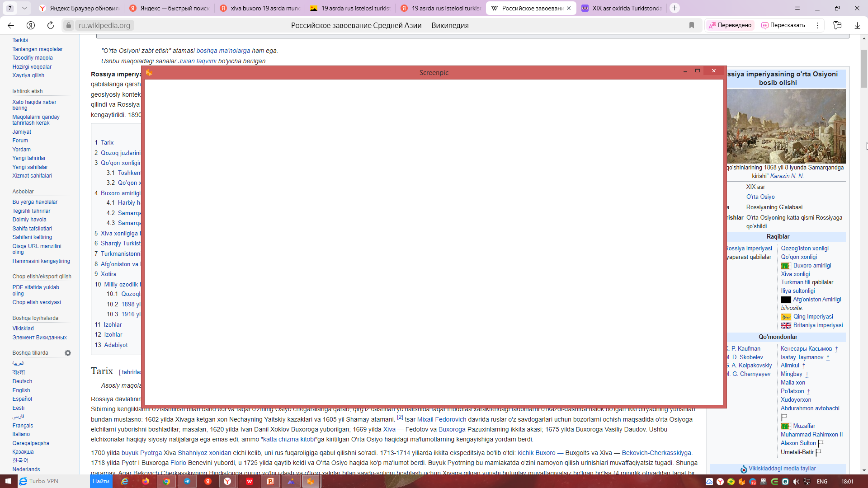Open downloads with the arrow icon
This screenshot has width=868, height=488.
(857, 25)
